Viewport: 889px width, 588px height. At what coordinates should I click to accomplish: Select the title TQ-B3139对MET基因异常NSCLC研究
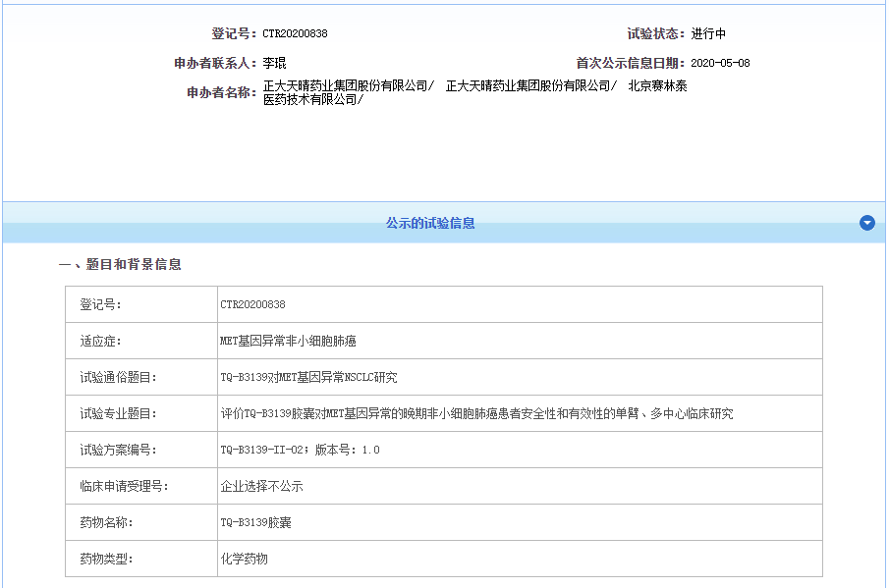[x=308, y=377]
